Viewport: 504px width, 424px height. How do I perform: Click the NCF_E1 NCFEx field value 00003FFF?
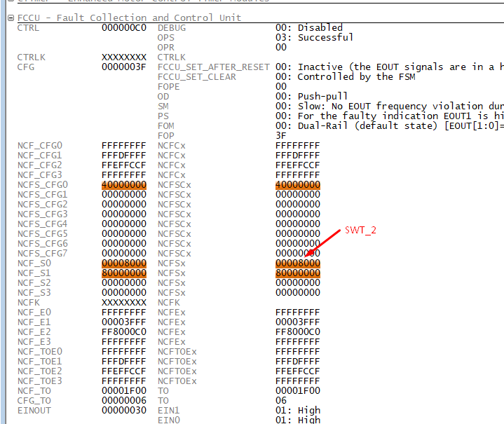(x=298, y=322)
